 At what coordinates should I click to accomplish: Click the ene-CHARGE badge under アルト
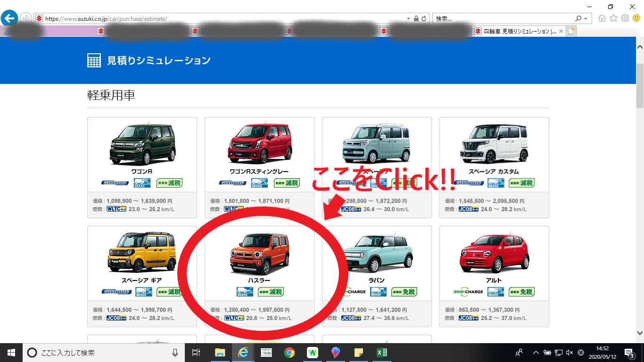(468, 292)
